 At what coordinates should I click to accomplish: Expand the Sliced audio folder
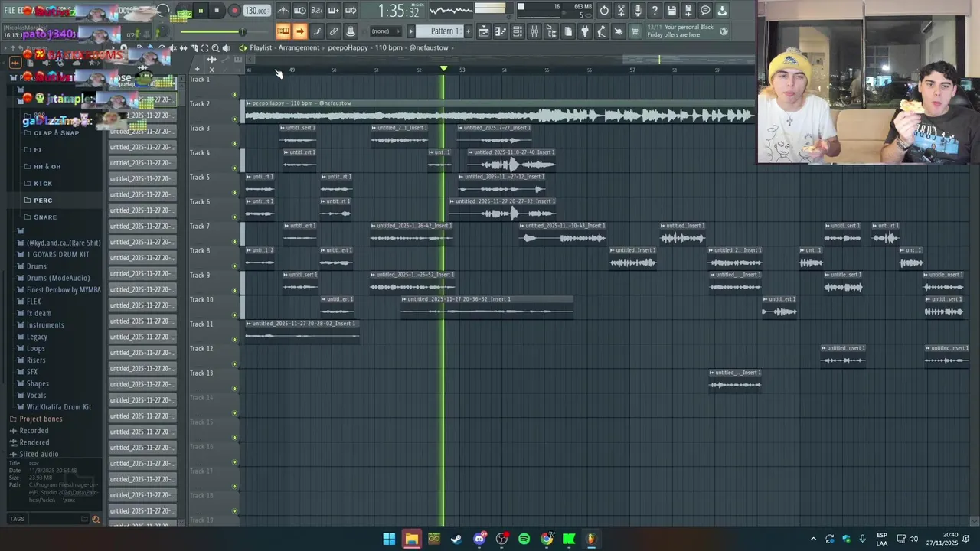[38, 455]
